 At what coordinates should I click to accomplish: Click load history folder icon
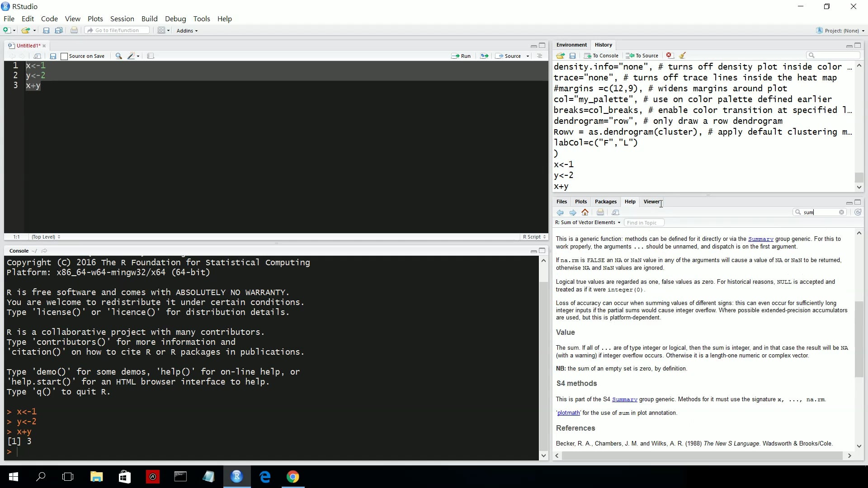click(560, 56)
